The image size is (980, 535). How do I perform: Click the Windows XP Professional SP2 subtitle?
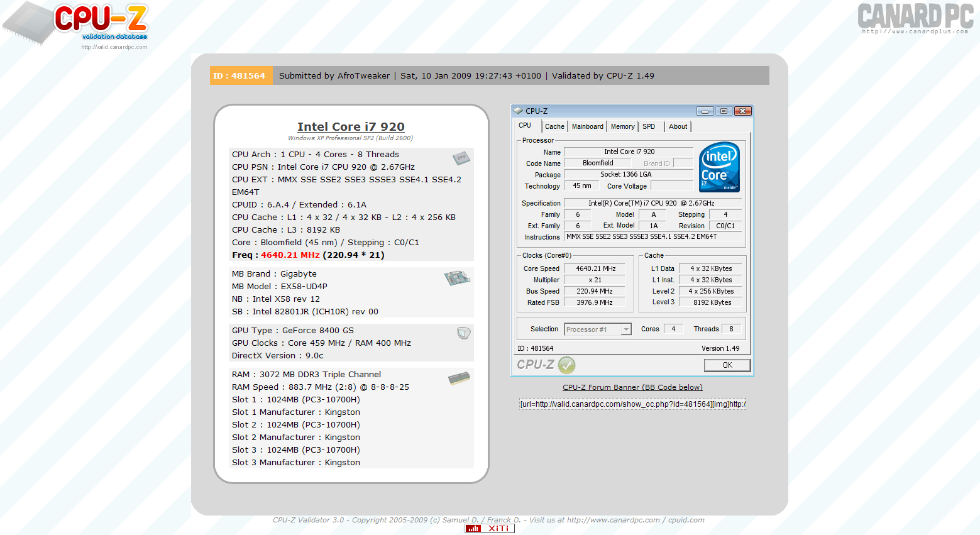click(351, 138)
